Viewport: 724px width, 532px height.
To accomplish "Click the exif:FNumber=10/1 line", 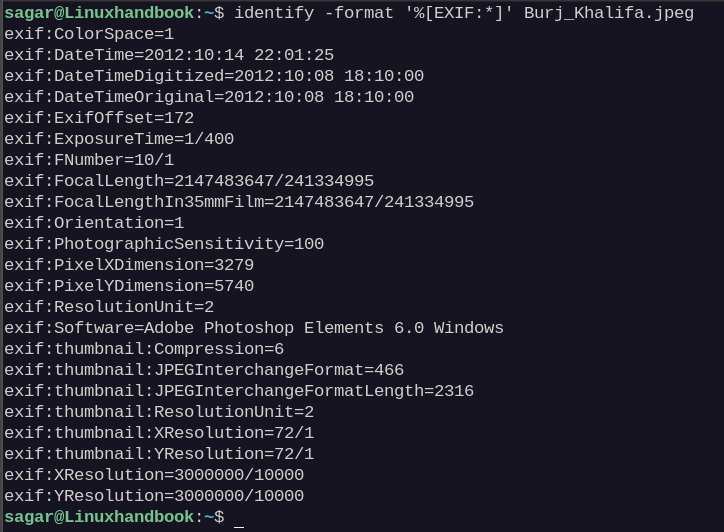I will coord(89,160).
